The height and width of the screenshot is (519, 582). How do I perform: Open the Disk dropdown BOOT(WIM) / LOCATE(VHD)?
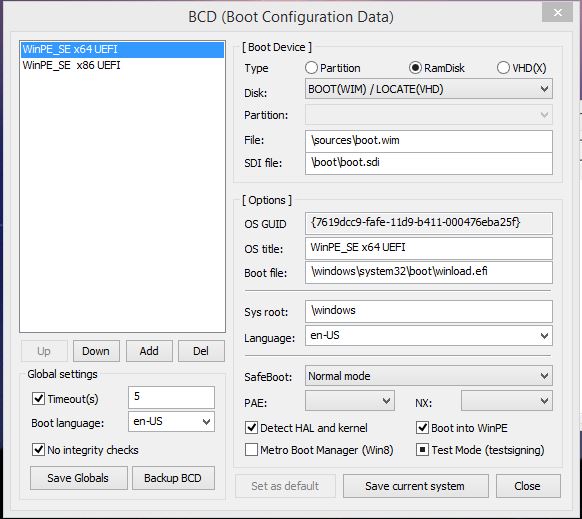(x=429, y=89)
